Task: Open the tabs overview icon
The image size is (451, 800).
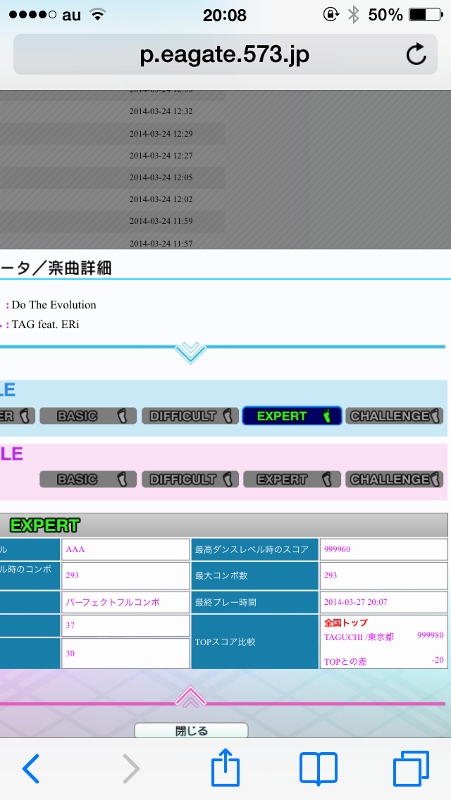Action: coord(411,768)
